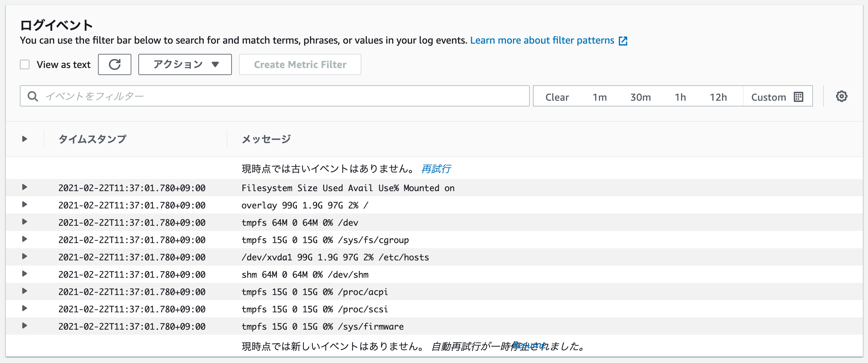Select the 30m time range

[641, 97]
